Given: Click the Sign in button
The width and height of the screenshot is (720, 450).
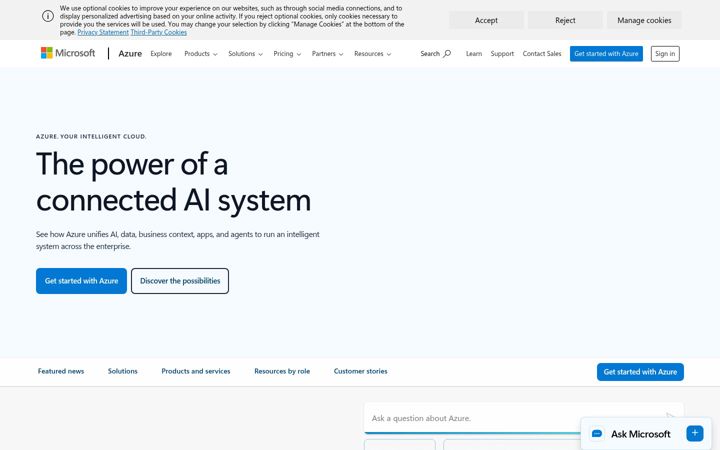Looking at the screenshot, I should pyautogui.click(x=665, y=54).
